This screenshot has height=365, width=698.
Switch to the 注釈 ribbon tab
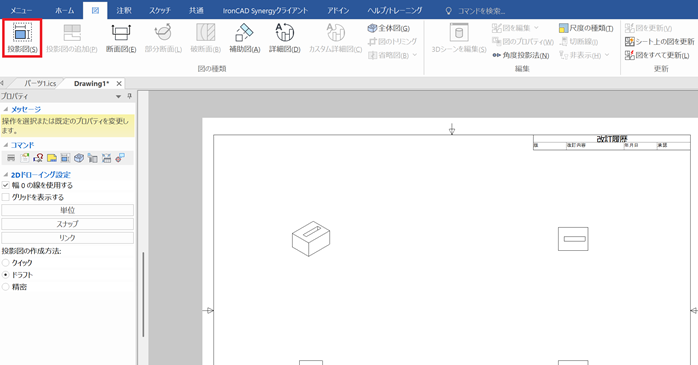click(124, 10)
